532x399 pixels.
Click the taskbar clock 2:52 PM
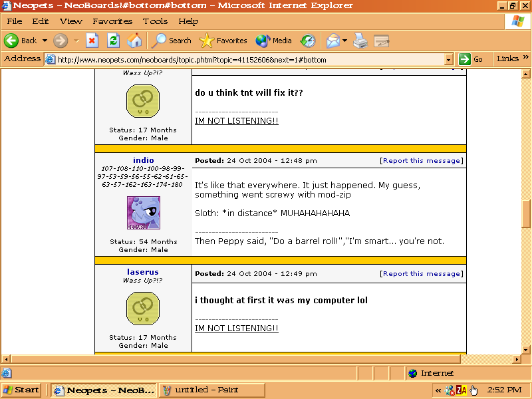(504, 390)
